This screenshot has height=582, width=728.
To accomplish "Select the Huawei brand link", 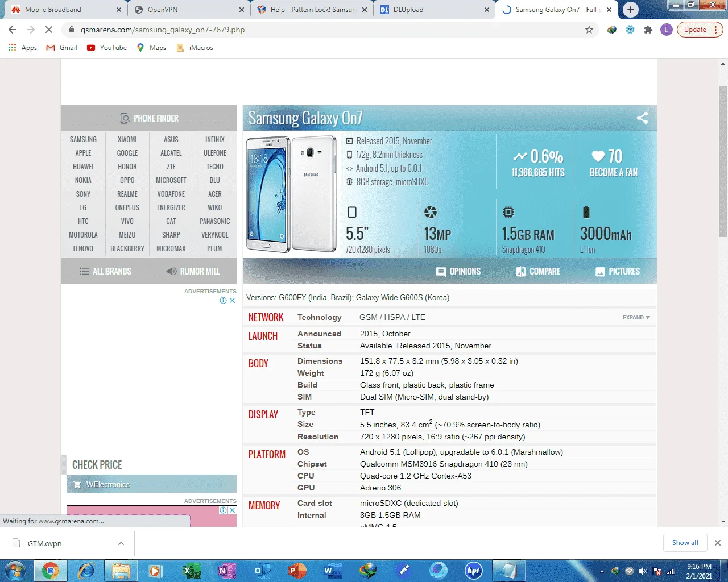I will click(83, 167).
